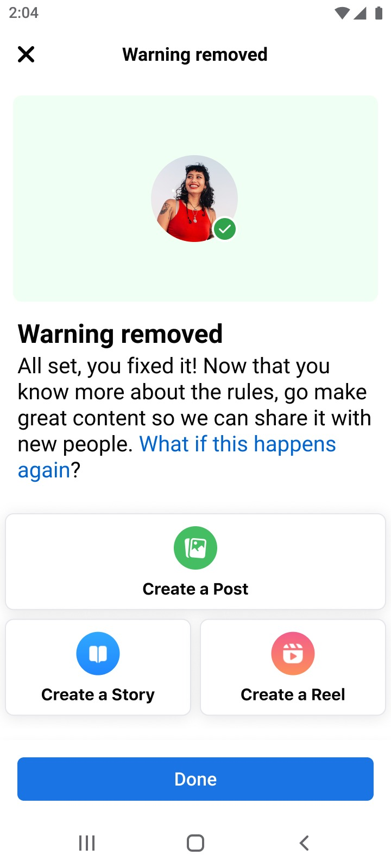Open Android recent apps from navigation bar
Viewport: 391px width, 868px height.
[x=87, y=843]
